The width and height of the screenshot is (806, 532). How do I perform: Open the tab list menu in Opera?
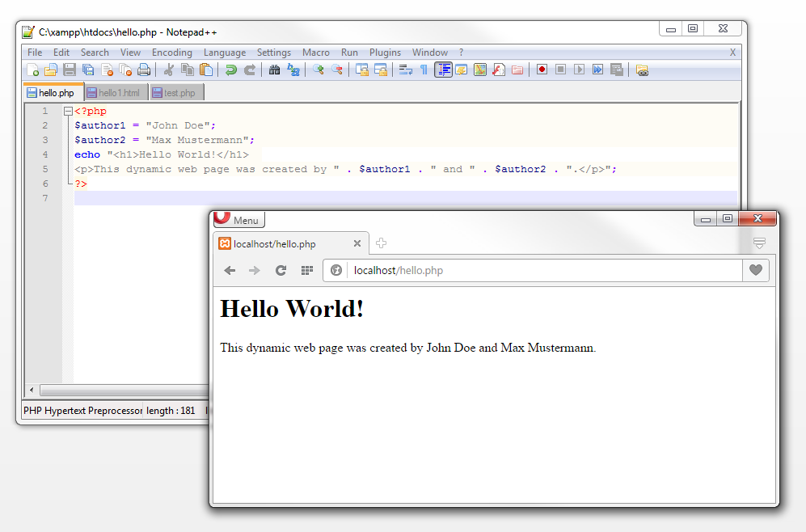coord(759,243)
